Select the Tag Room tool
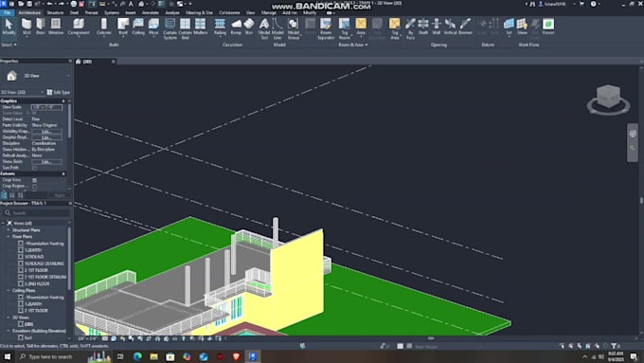Viewport: 644px width, 363px height. click(x=344, y=28)
